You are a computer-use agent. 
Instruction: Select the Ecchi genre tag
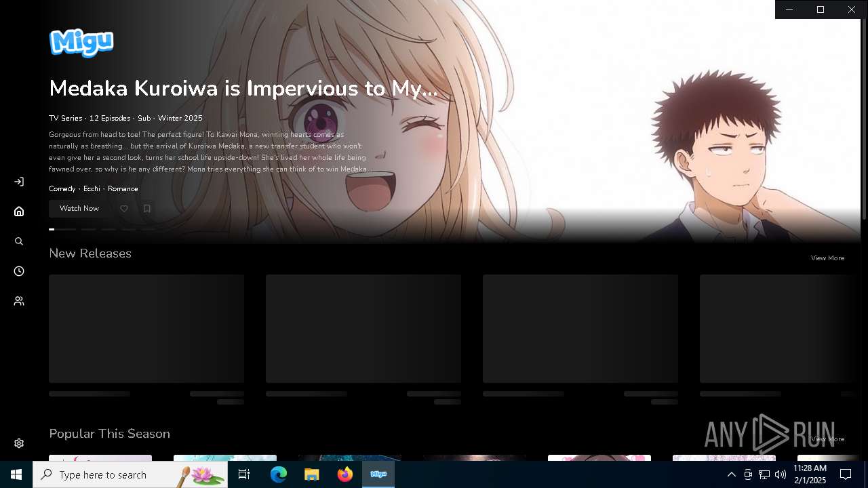point(92,189)
